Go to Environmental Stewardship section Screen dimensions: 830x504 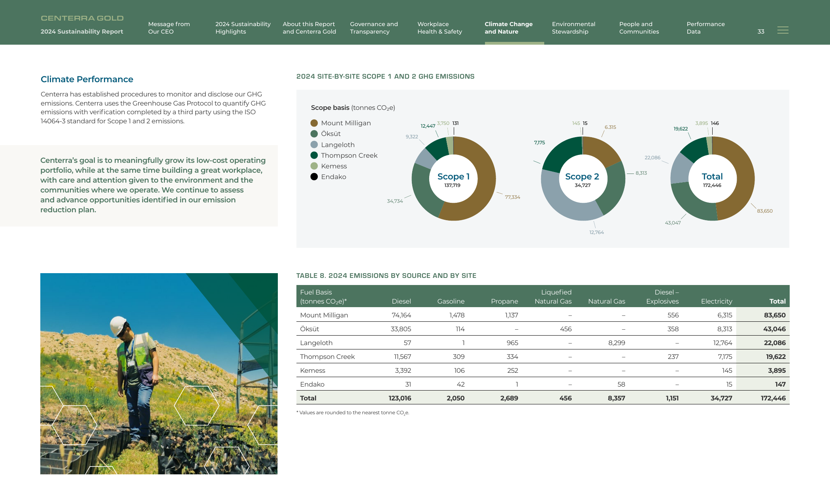point(573,28)
